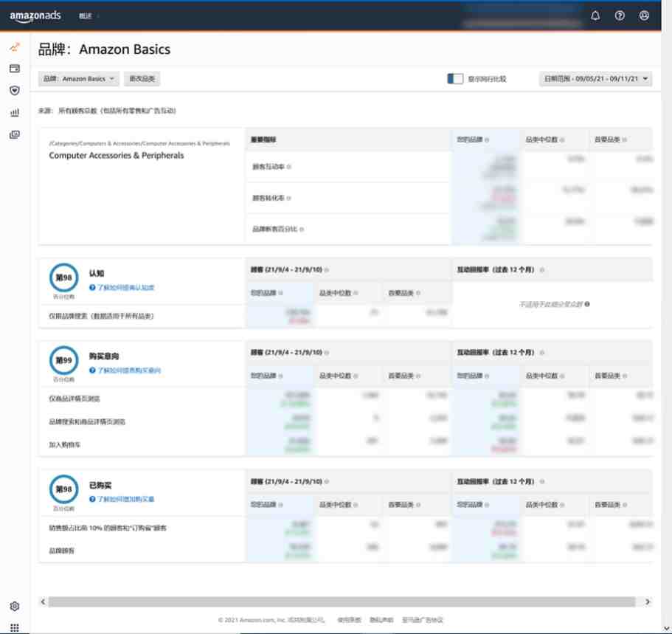672x634 pixels.
Task: Open the account profile icon
Action: pos(644,16)
